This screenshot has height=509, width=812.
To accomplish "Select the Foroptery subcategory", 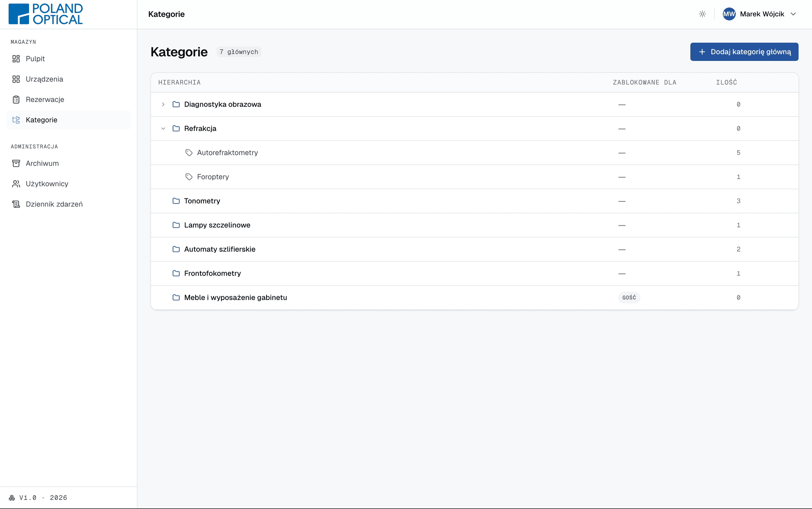I will pos(213,177).
